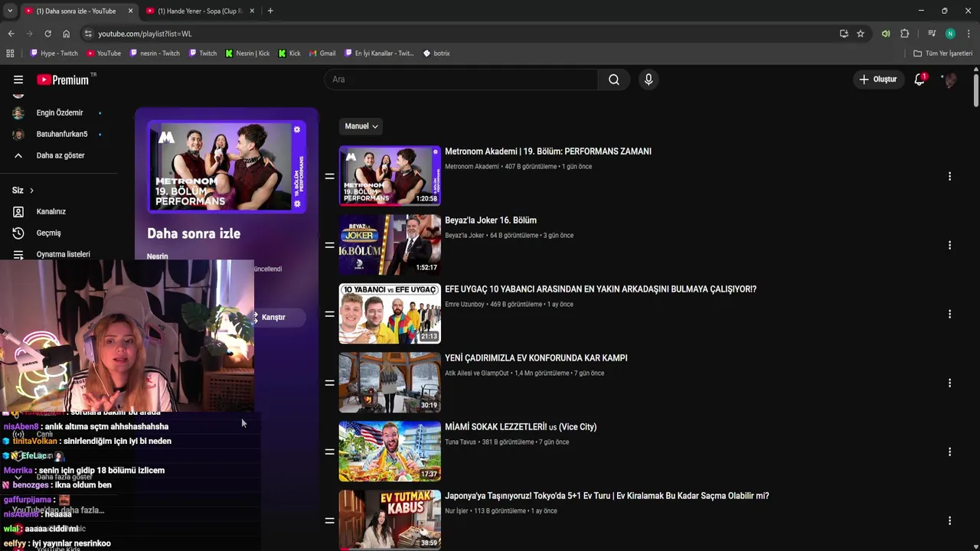Open options for Miami sokak lezzetleri video

949,452
